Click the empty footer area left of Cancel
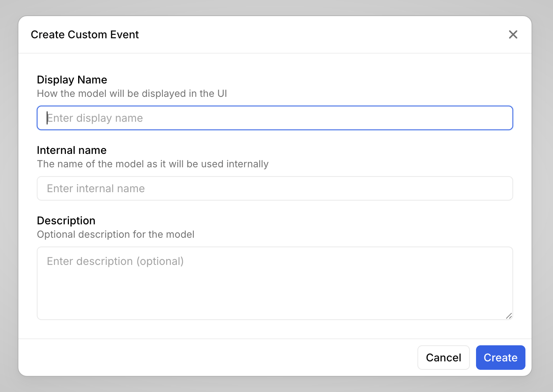553x392 pixels. click(214, 358)
